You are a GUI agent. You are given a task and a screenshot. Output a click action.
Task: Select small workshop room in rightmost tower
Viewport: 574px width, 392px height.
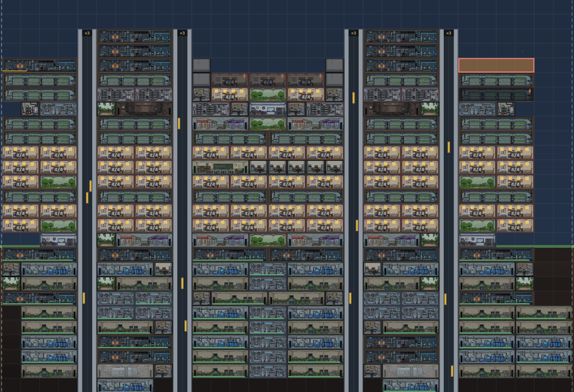(x=506, y=109)
